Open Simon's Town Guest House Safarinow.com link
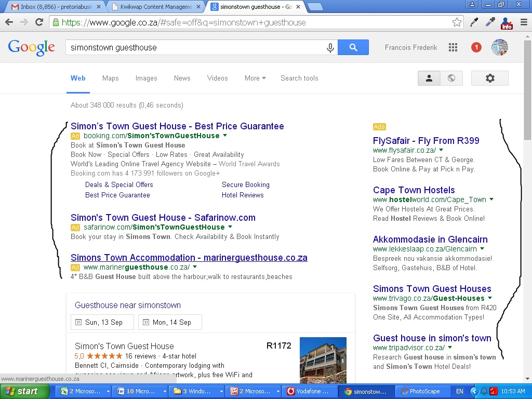 [x=163, y=218]
